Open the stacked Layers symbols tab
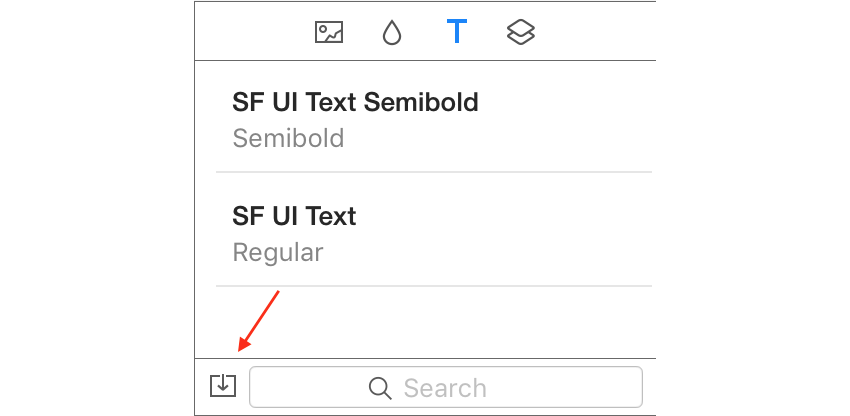This screenshot has width=850, height=416. coord(521,33)
